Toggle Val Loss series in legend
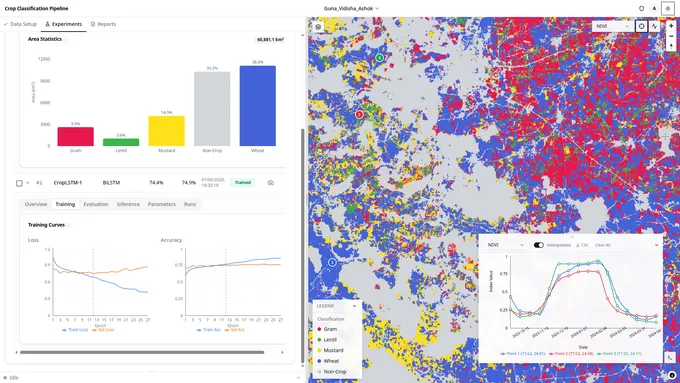This screenshot has width=680, height=383. coord(103,330)
